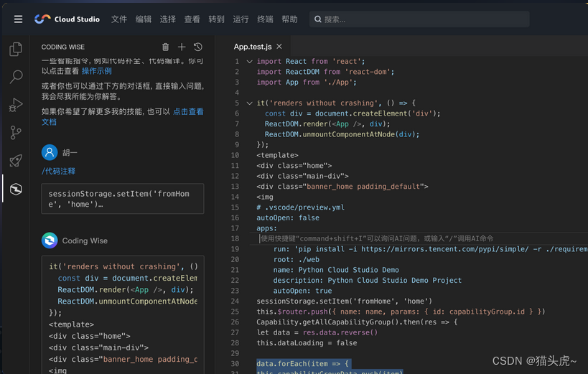Open the Source Control icon
Screen dimensions: 588x374
[16, 133]
